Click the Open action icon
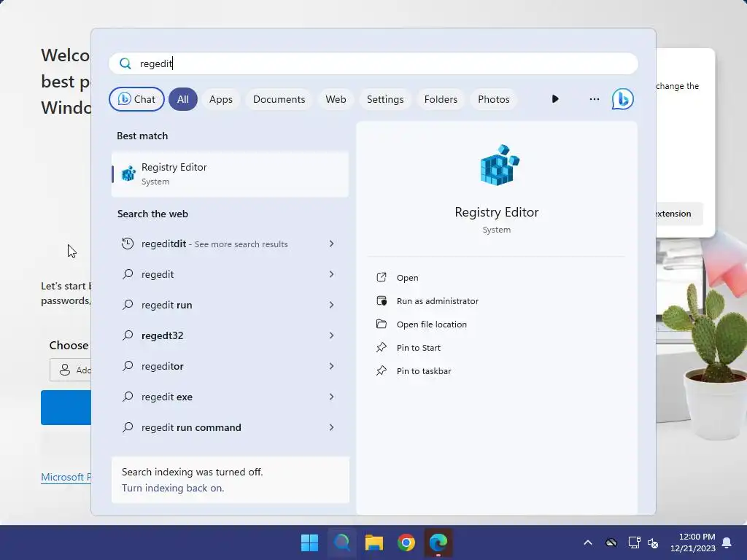This screenshot has height=560, width=747. (x=381, y=277)
